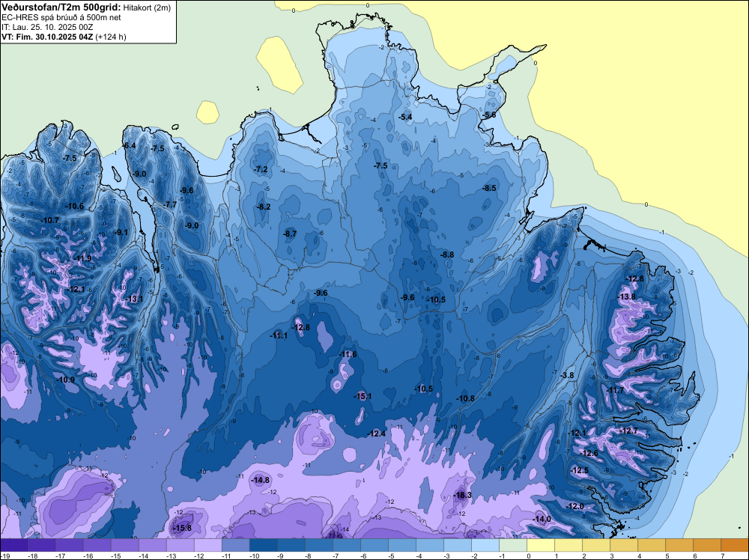Click the -10.9 temperature label
Screen dimensions: 749x560
coord(66,380)
